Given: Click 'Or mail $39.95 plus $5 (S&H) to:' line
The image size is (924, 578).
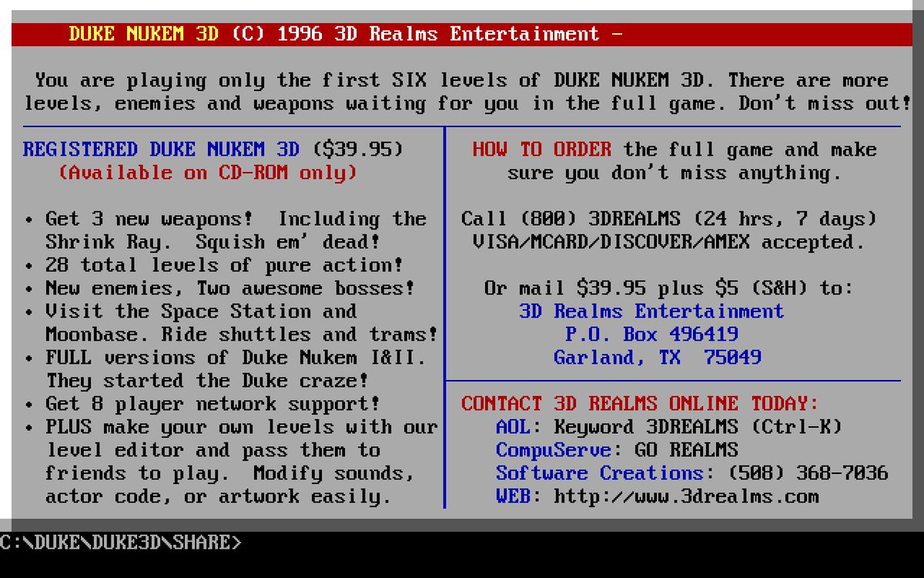Looking at the screenshot, I should (669, 288).
